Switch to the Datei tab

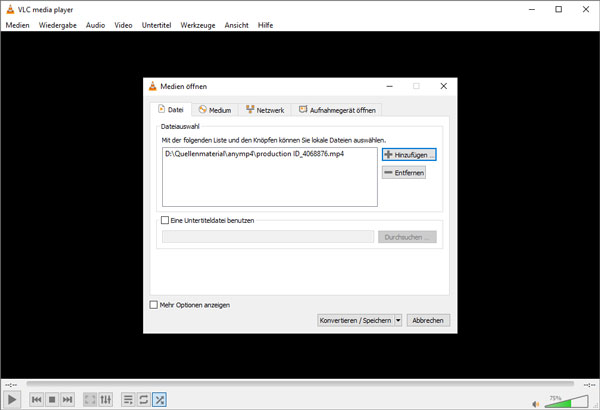pyautogui.click(x=171, y=110)
